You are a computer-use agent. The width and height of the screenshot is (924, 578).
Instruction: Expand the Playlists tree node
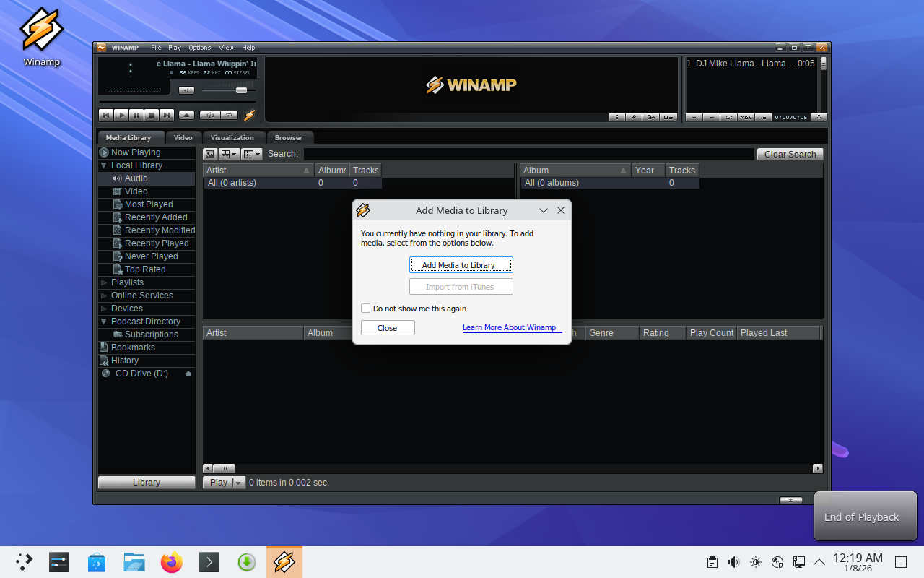point(104,282)
